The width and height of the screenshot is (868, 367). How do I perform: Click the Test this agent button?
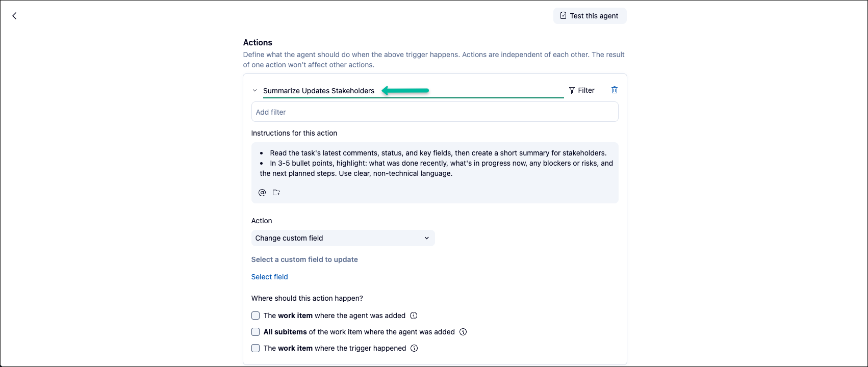pyautogui.click(x=590, y=16)
